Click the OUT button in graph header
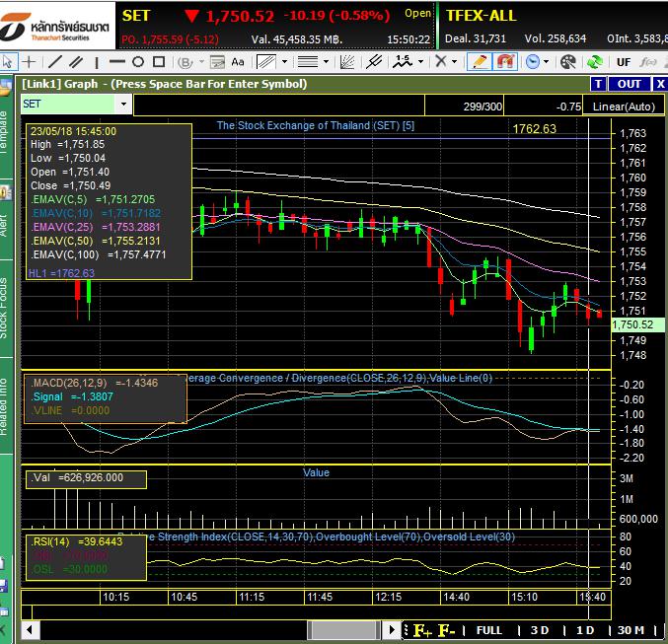Image resolution: width=668 pixels, height=644 pixels. [x=629, y=84]
